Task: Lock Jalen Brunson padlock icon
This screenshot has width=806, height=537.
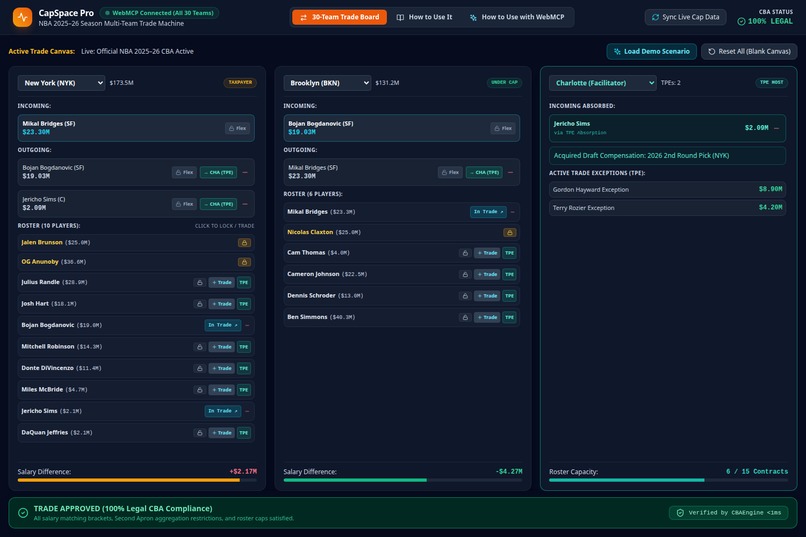Action: click(244, 243)
